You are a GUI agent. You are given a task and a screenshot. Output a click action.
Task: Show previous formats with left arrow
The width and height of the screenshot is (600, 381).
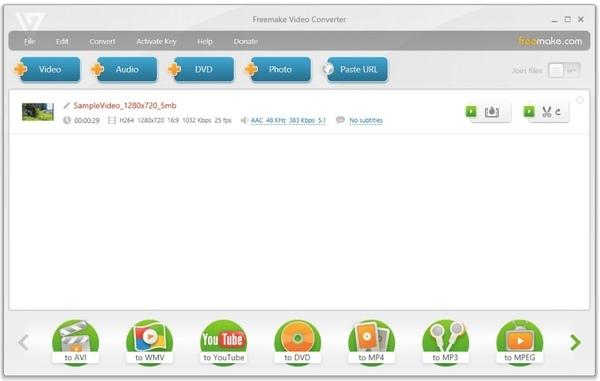23,342
